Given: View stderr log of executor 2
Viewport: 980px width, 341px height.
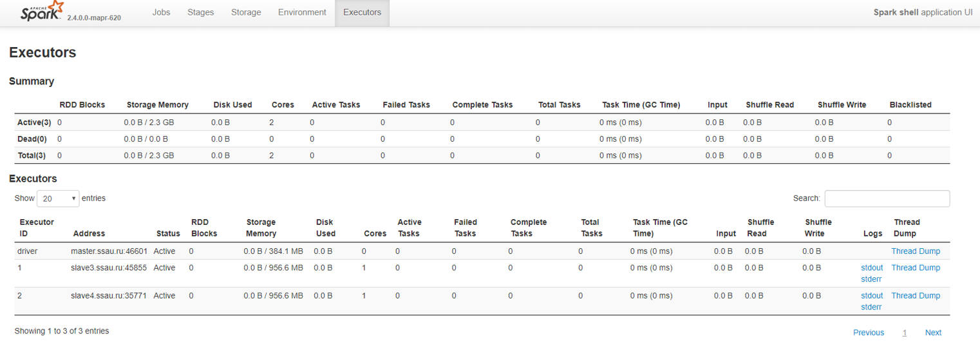Looking at the screenshot, I should click(x=871, y=307).
